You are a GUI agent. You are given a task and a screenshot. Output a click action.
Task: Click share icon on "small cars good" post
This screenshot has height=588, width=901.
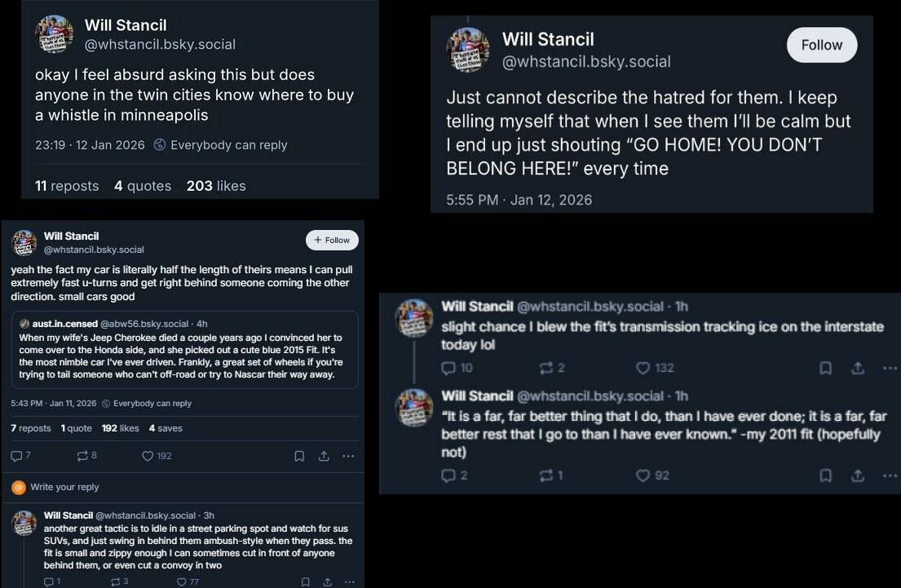(324, 456)
